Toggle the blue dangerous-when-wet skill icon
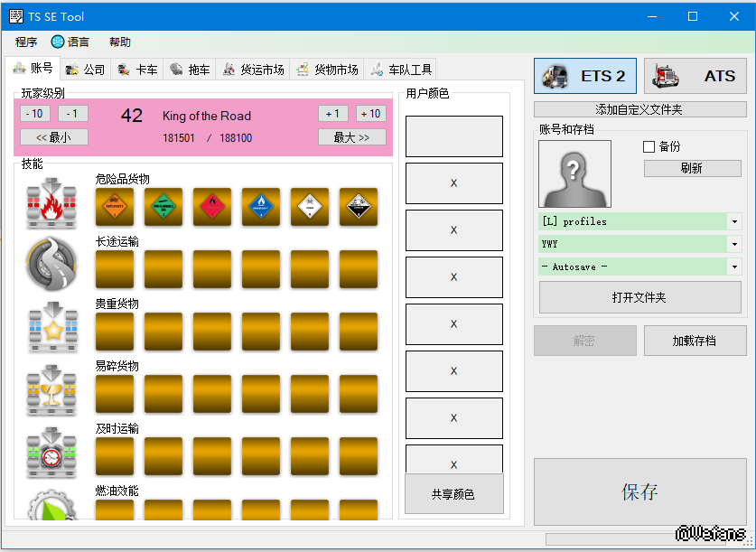756x552 pixels. click(x=261, y=207)
